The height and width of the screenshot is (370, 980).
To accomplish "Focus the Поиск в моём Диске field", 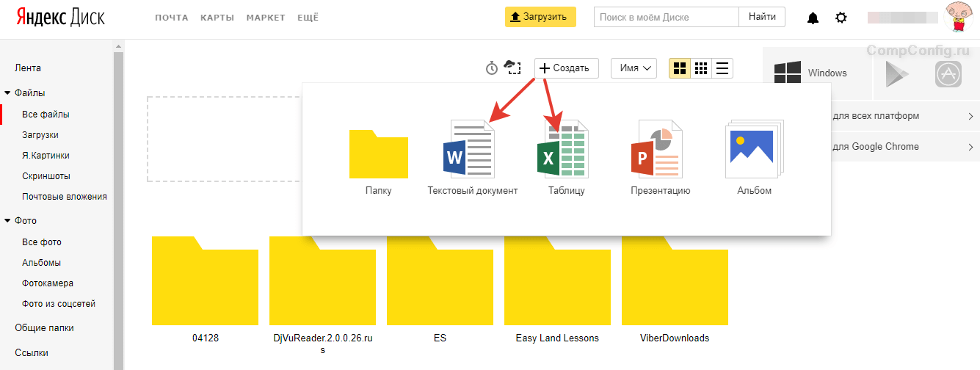I will (x=667, y=17).
